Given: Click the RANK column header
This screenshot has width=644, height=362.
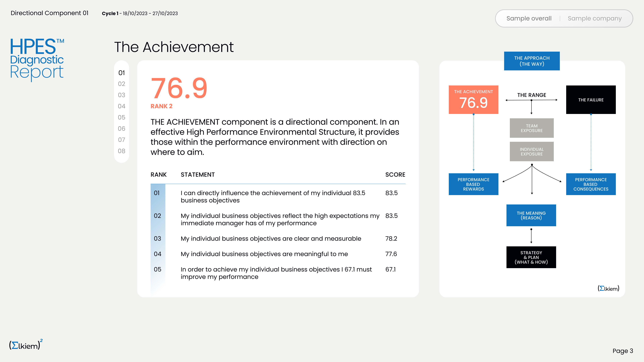Looking at the screenshot, I should pos(158,175).
